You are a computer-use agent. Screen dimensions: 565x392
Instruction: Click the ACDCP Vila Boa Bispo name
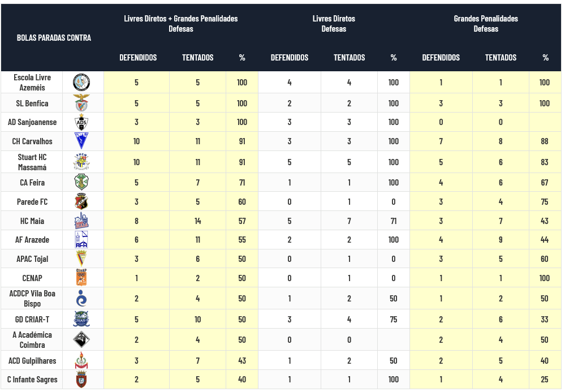point(32,299)
